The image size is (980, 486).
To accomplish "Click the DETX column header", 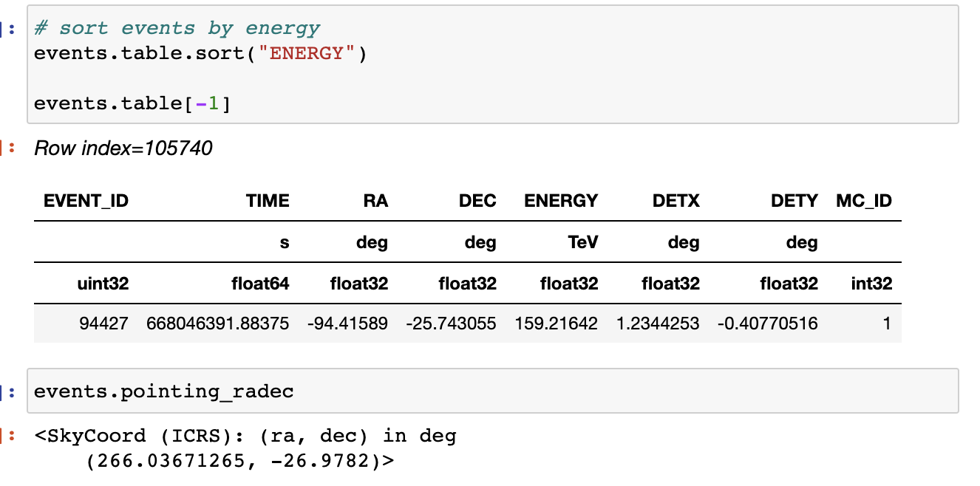I will [676, 200].
